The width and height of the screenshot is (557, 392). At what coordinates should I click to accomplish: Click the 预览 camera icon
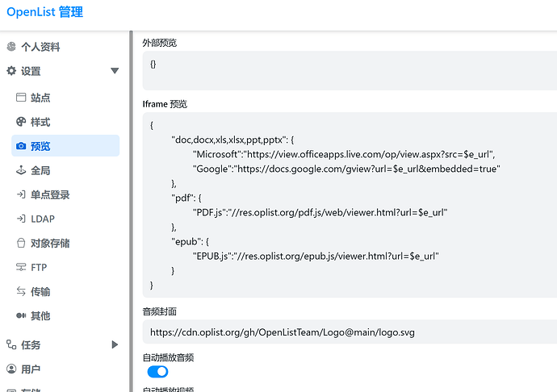tap(21, 146)
